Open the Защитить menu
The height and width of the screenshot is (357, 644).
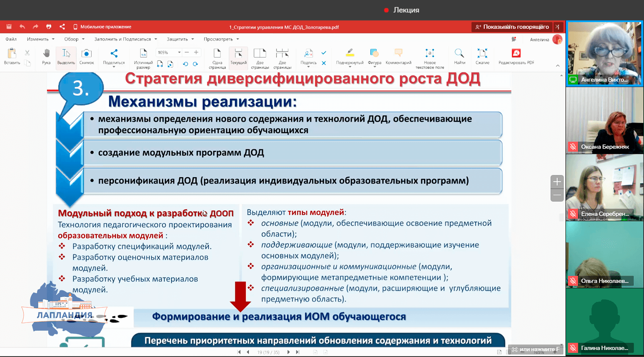tap(180, 39)
